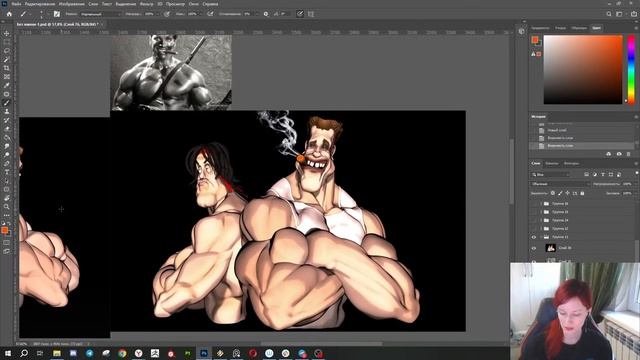Toggle the layer filtering switch in the Layers panel
Image resolution: width=640 pixels, height=360 pixels.
click(x=636, y=173)
